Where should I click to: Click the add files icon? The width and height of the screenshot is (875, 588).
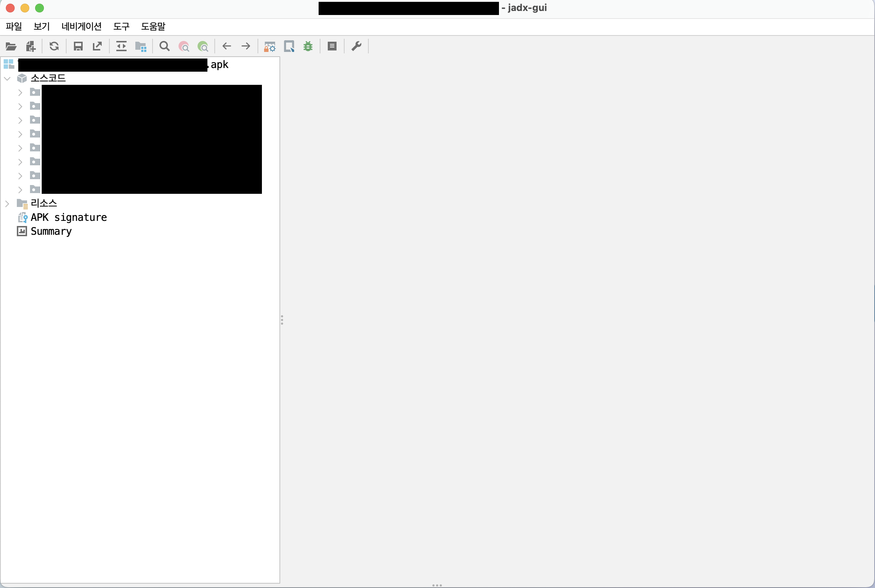click(30, 46)
